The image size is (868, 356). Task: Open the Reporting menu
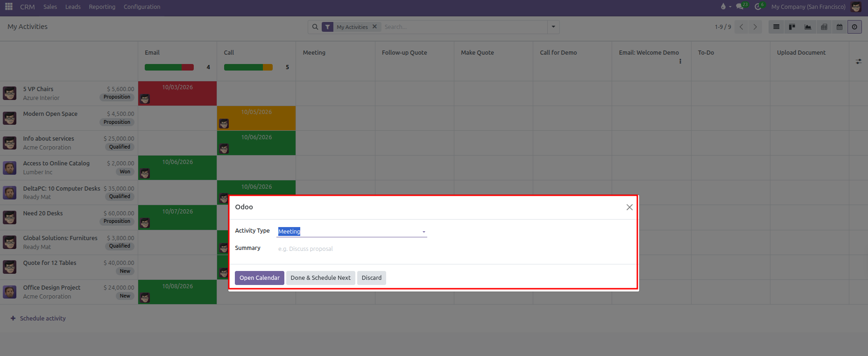coord(102,7)
